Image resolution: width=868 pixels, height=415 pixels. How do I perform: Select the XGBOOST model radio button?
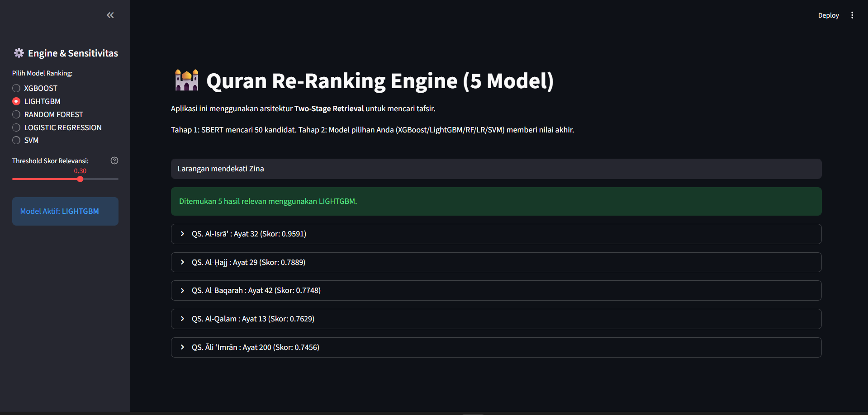pos(16,88)
